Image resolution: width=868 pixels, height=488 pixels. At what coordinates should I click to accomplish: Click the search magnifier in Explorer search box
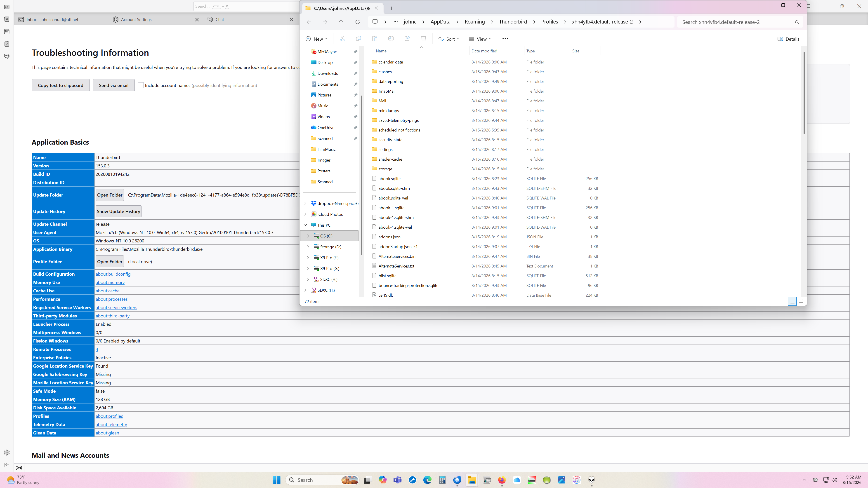(x=797, y=22)
